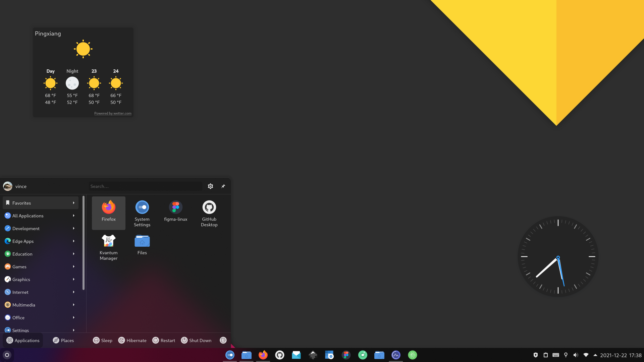Open Inkscape from the taskbar

pyautogui.click(x=313, y=355)
